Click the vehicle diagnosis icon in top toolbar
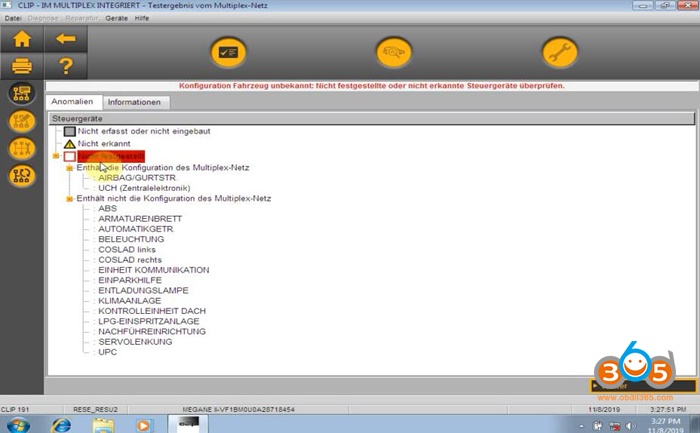 click(x=394, y=53)
